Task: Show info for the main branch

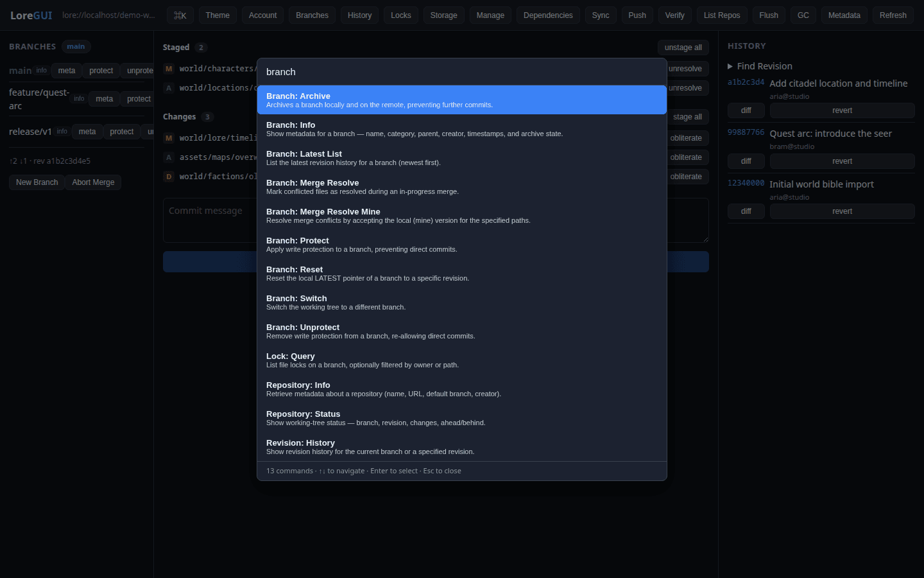Action: click(x=42, y=71)
